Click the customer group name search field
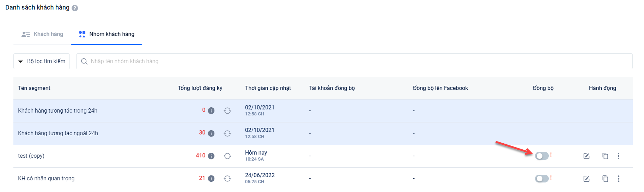This screenshot has width=644, height=192. [x=353, y=61]
